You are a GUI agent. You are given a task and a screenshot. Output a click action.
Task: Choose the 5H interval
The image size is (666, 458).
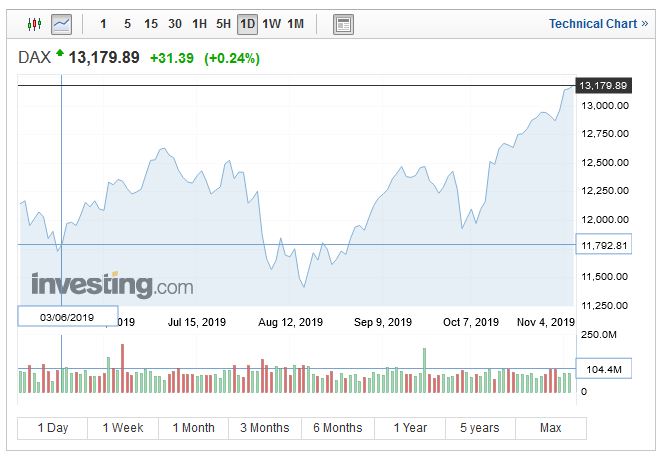tap(223, 24)
